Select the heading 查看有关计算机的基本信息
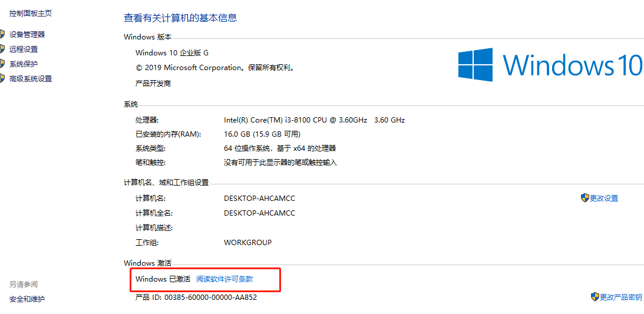644x314 pixels. pos(180,18)
